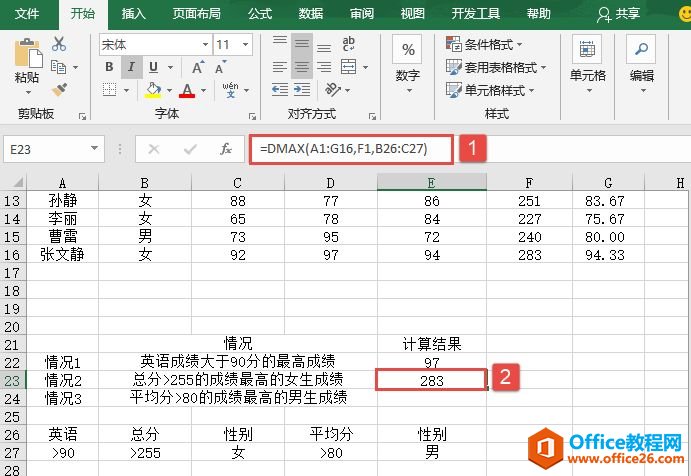Open the 数字 percent number format group
The image size is (691, 476).
point(408,64)
